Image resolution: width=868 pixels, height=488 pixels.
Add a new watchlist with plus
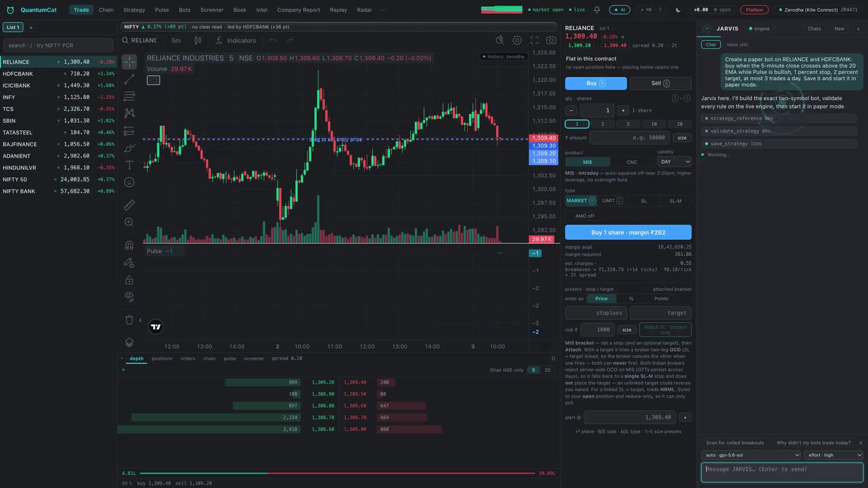pyautogui.click(x=31, y=27)
